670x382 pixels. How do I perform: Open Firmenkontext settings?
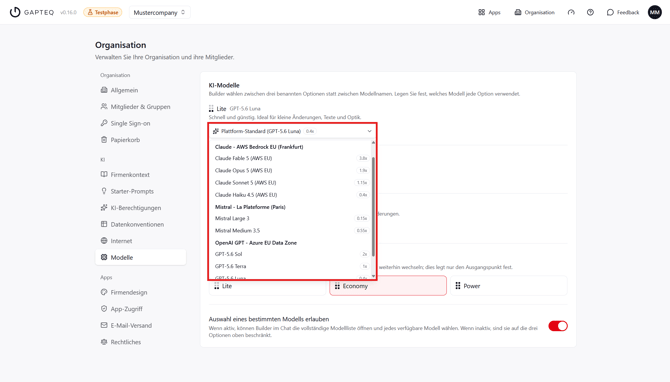(141, 175)
